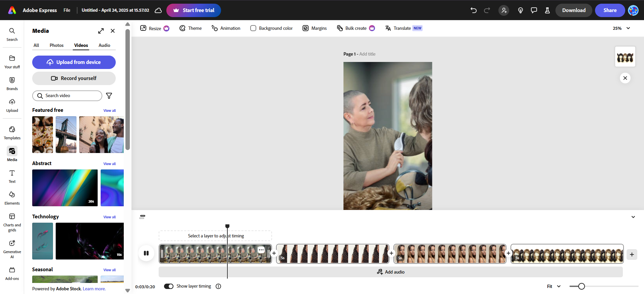
Task: Expand the Media panel to full view
Action: [101, 31]
